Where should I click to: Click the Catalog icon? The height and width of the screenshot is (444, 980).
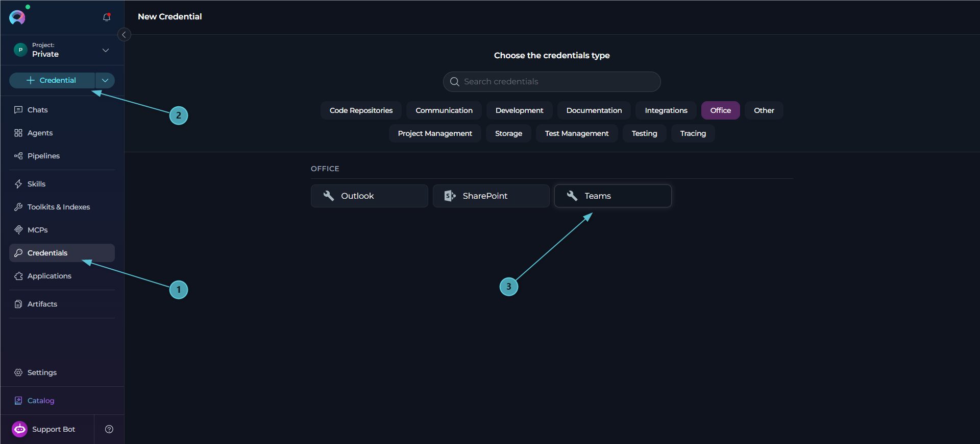[x=18, y=401]
